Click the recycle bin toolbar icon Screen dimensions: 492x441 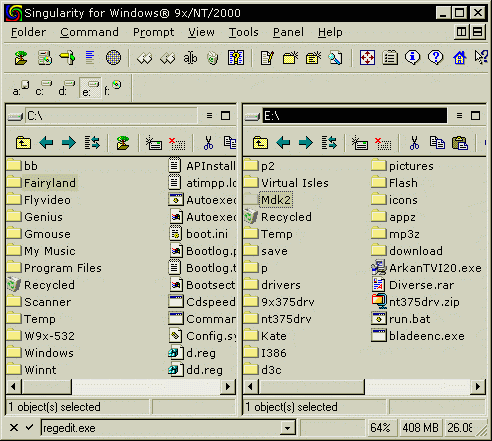click(212, 58)
